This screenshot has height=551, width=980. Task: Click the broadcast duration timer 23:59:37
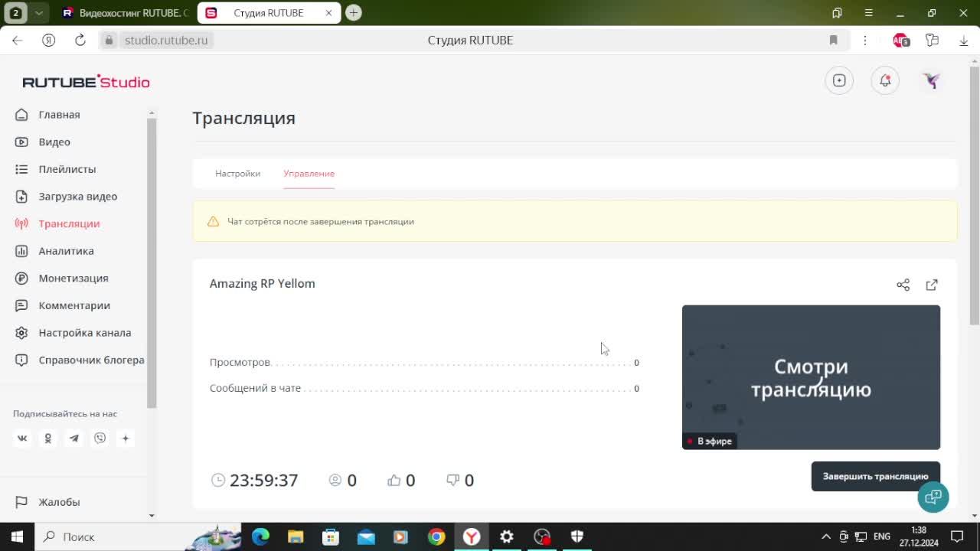click(x=264, y=481)
